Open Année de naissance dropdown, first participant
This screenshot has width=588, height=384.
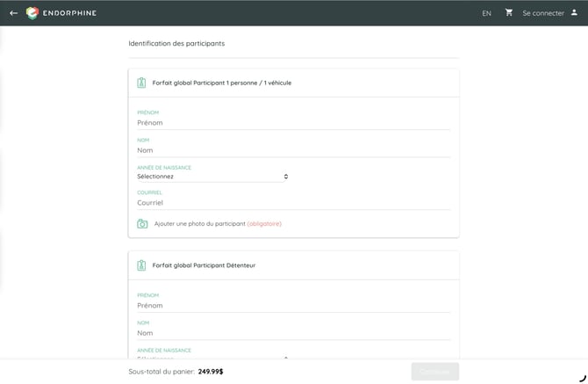click(212, 177)
